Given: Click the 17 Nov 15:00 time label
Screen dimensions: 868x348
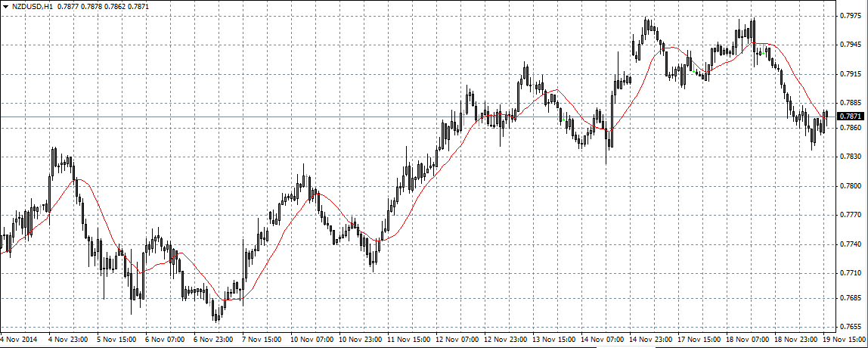Looking at the screenshot, I should (699, 339).
